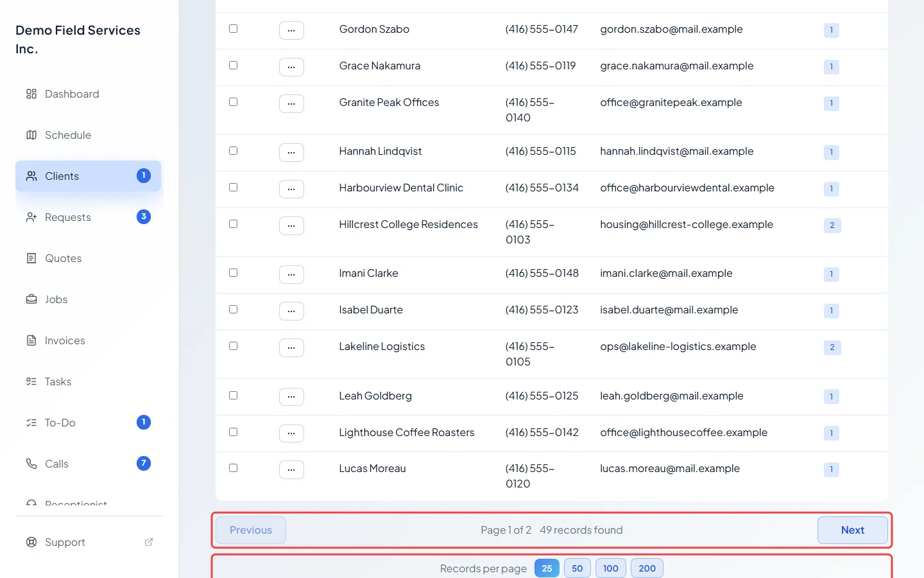Check the Granite Peak Offices checkbox
Screen dimensions: 924x578
[234, 102]
